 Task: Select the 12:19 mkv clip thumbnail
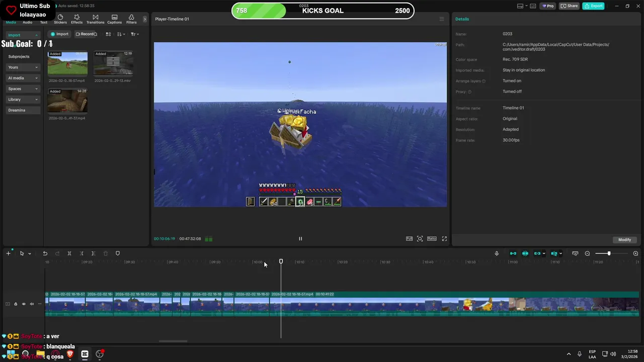113,63
